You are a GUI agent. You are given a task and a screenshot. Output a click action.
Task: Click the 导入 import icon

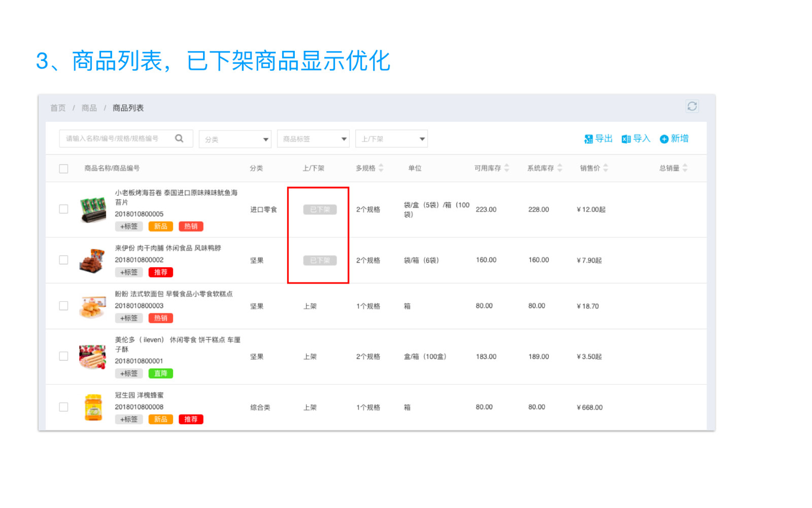coord(626,139)
